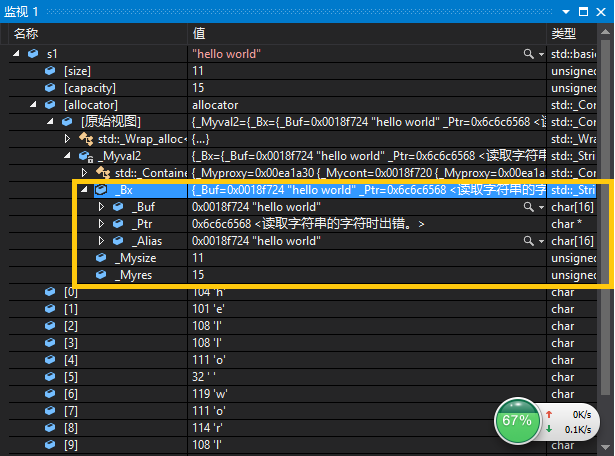
Task: Click the magnifier visualizer icon in _Buf row
Action: tap(528, 207)
